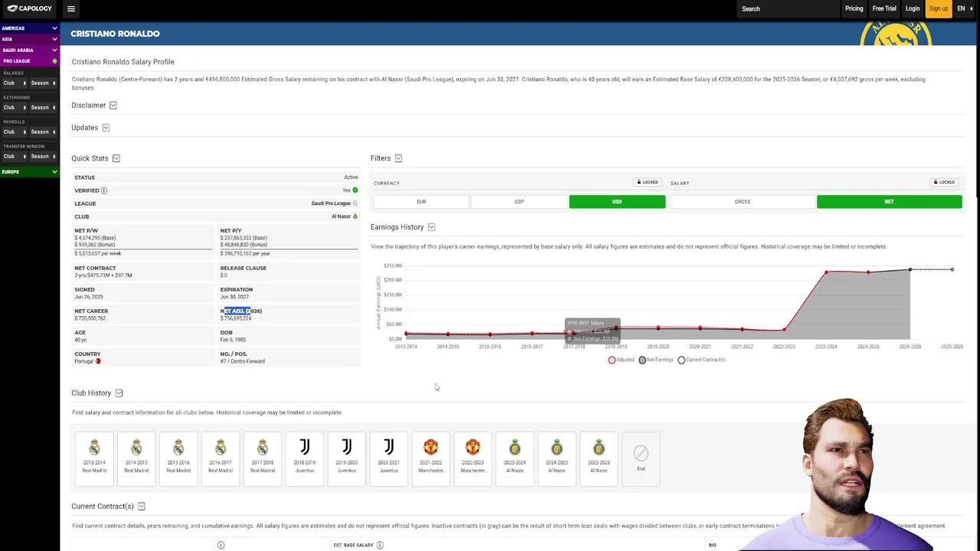This screenshot has width=980, height=551.
Task: Open the Salaries Season dropdown
Action: coord(43,83)
